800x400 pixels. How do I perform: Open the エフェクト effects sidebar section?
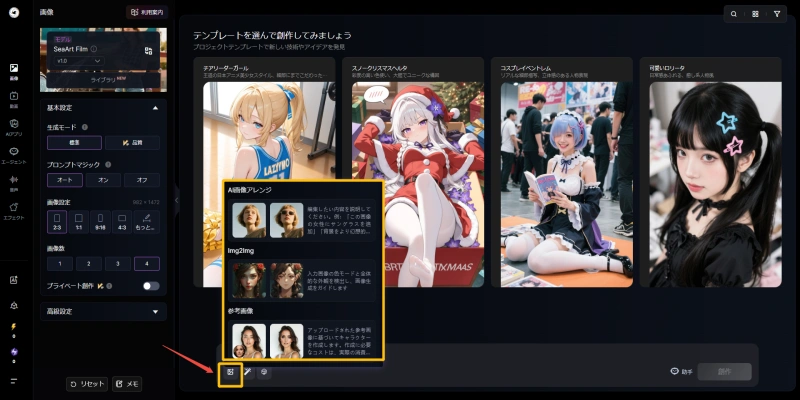coord(14,211)
